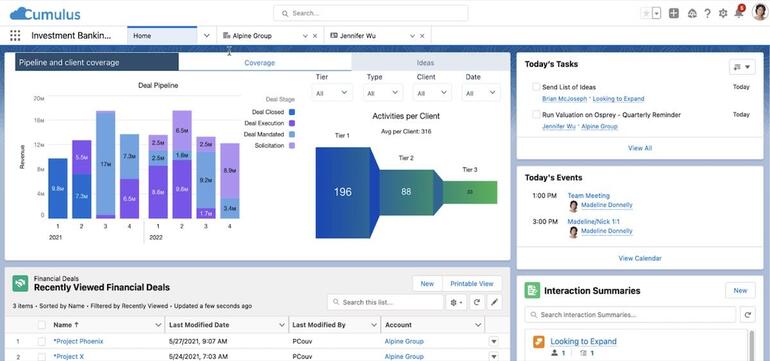
Task: Click the Financial Deals green list icon
Action: pyautogui.click(x=21, y=283)
